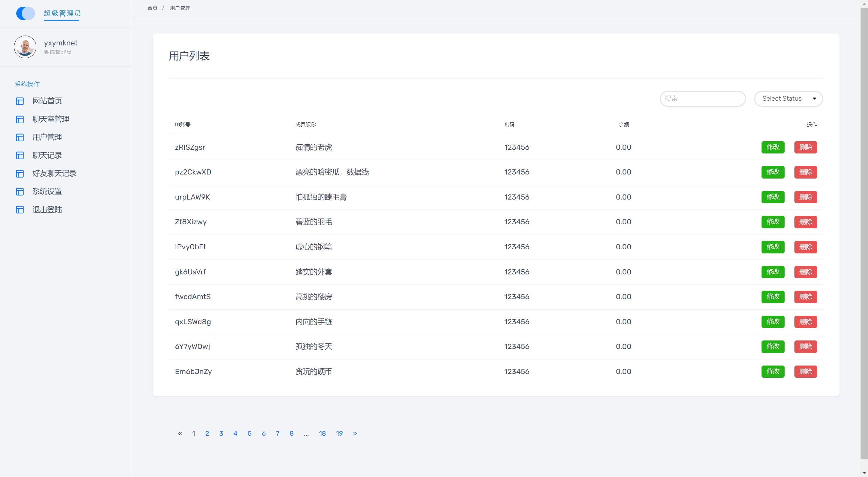
Task: Go to next page with » arrow
Action: 355,433
